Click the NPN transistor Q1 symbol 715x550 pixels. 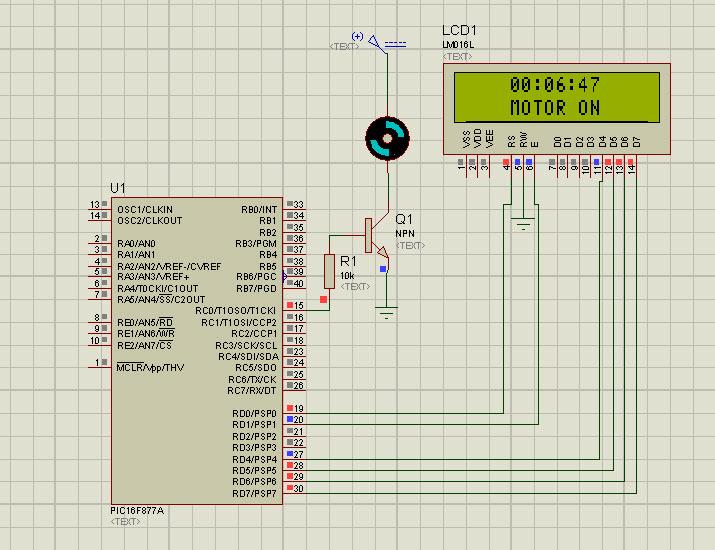click(377, 236)
